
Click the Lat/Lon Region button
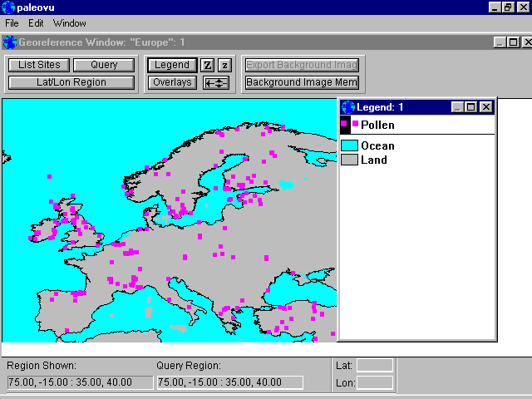[x=71, y=82]
